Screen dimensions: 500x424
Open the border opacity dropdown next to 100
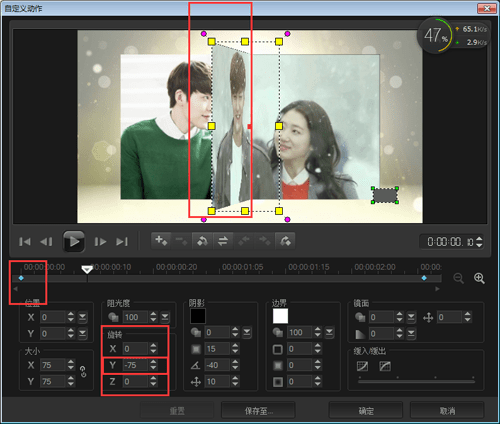pyautogui.click(x=329, y=332)
